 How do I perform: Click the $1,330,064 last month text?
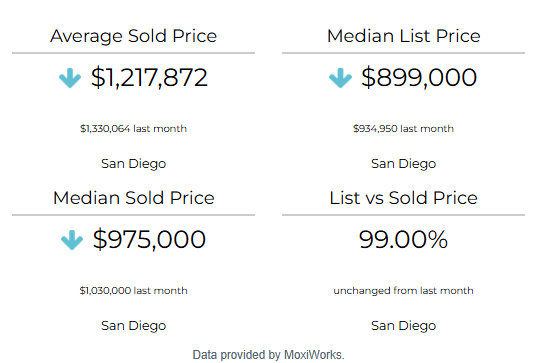pos(133,129)
